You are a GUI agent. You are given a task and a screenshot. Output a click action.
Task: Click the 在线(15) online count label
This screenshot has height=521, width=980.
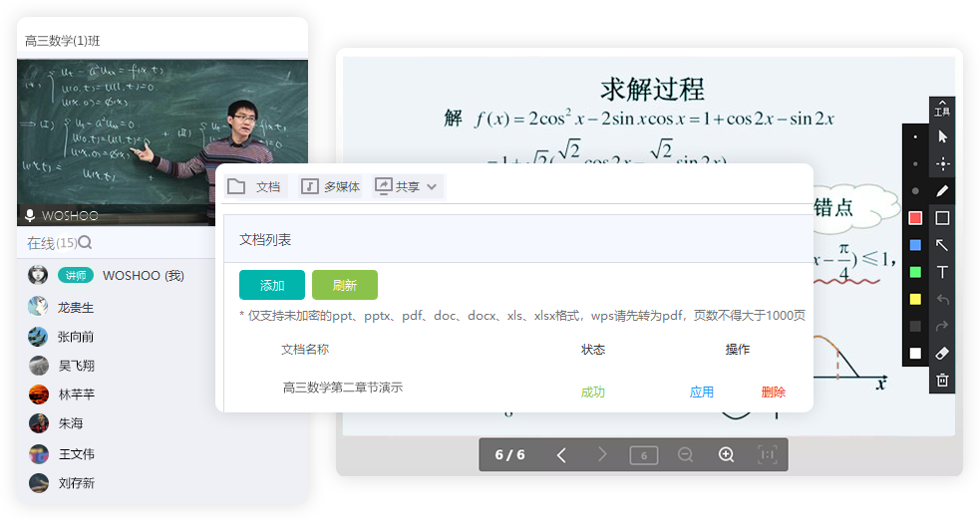pos(52,243)
